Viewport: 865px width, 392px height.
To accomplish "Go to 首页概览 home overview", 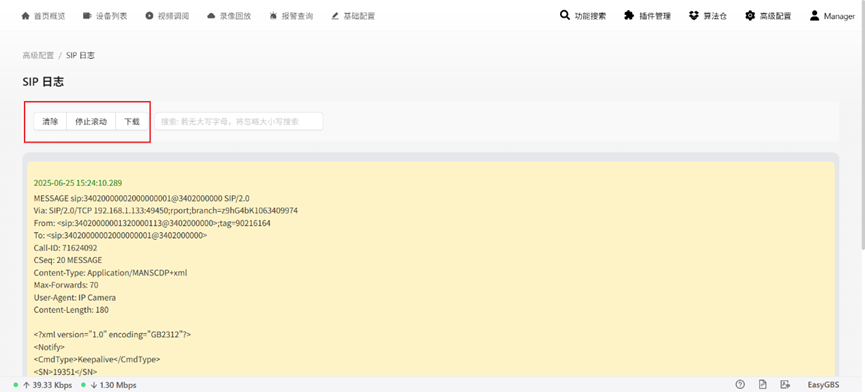I will [x=43, y=16].
